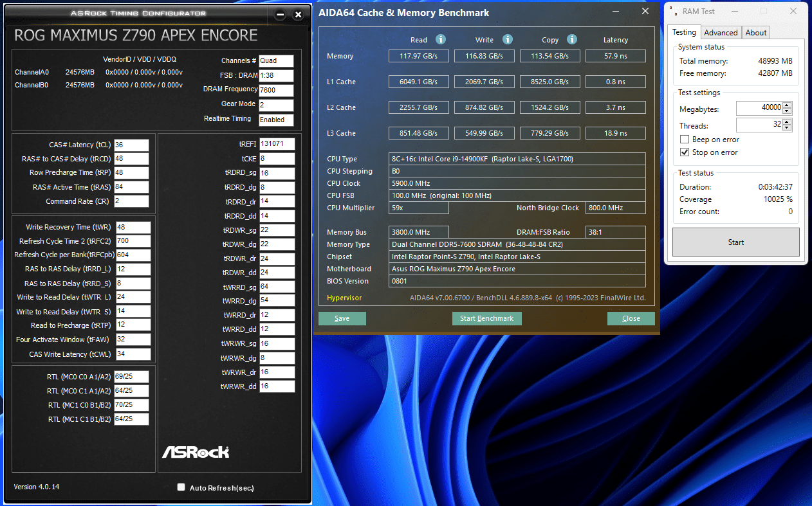Click the RAS# Active Time (tRAS) field
Viewport: 812px width, 506px height.
131,187
